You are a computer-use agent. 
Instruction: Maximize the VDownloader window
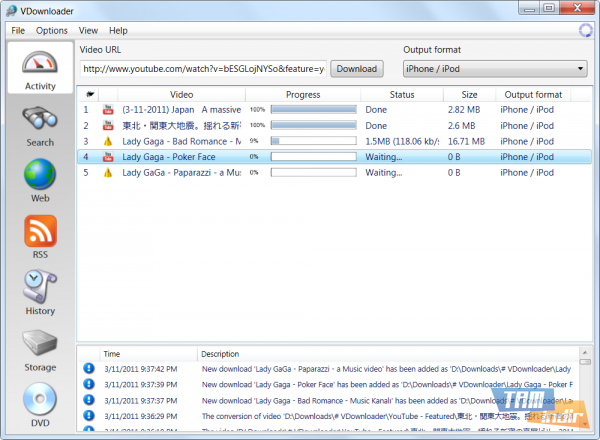(549, 8)
